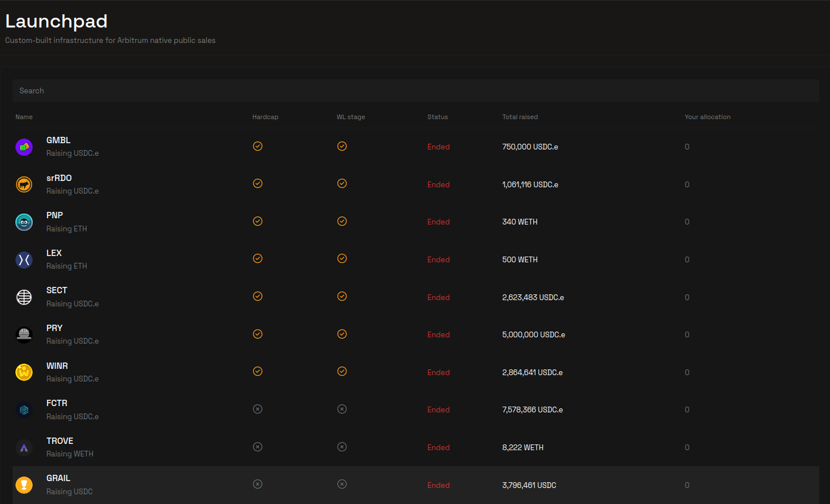The width and height of the screenshot is (830, 504).
Task: Click GMBL total raised 750,000 USDC.e
Action: pyautogui.click(x=530, y=147)
